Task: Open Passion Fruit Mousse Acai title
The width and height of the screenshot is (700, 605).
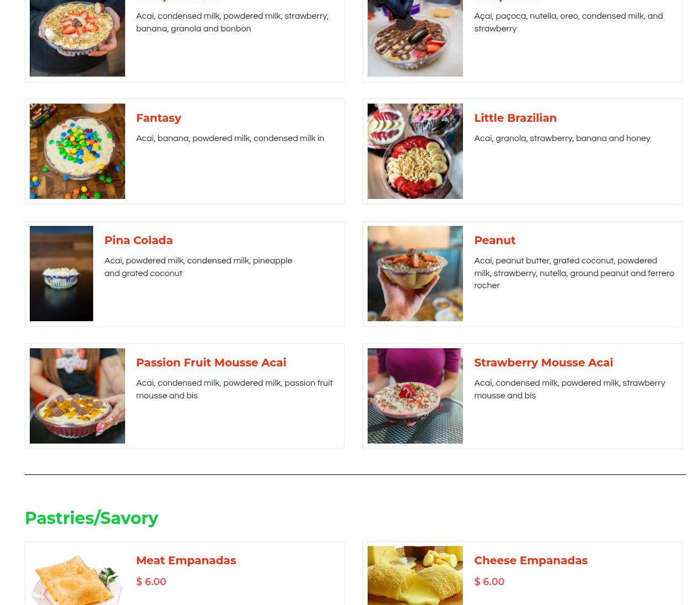Action: pyautogui.click(x=211, y=363)
